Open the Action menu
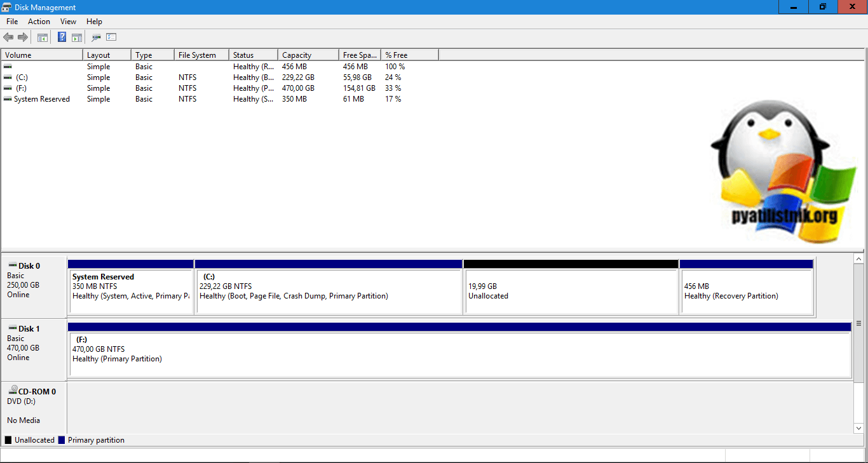This screenshot has height=463, width=868. tap(39, 22)
